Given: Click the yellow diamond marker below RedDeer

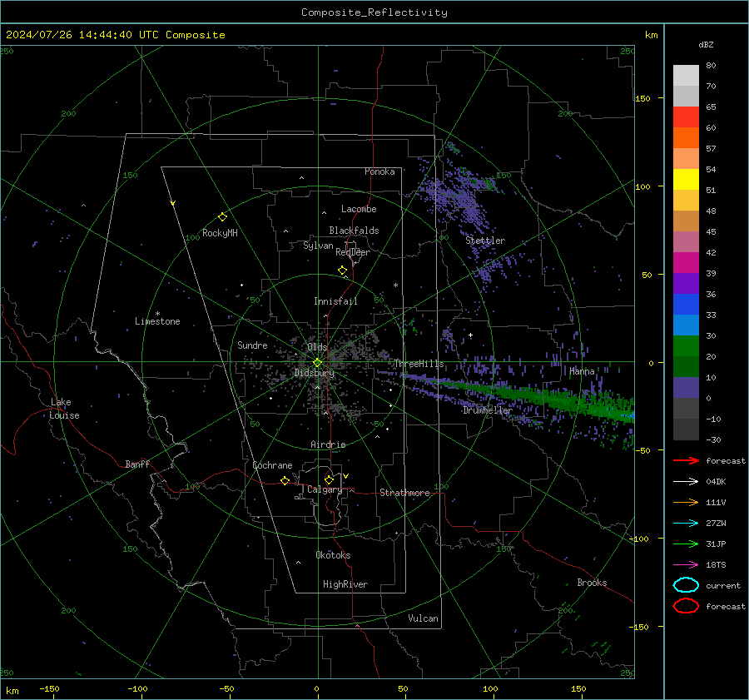Looking at the screenshot, I should pos(342,271).
